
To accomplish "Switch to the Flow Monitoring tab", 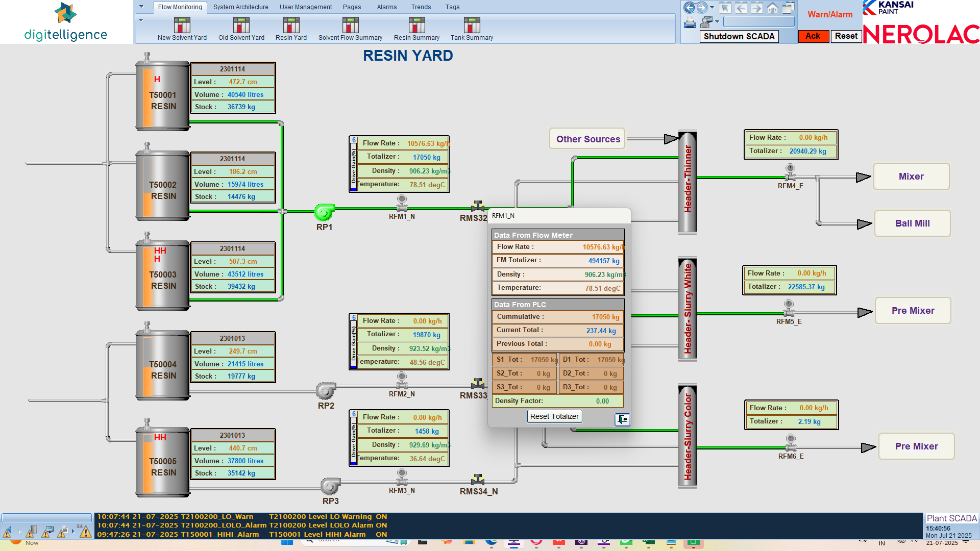I will (x=180, y=7).
